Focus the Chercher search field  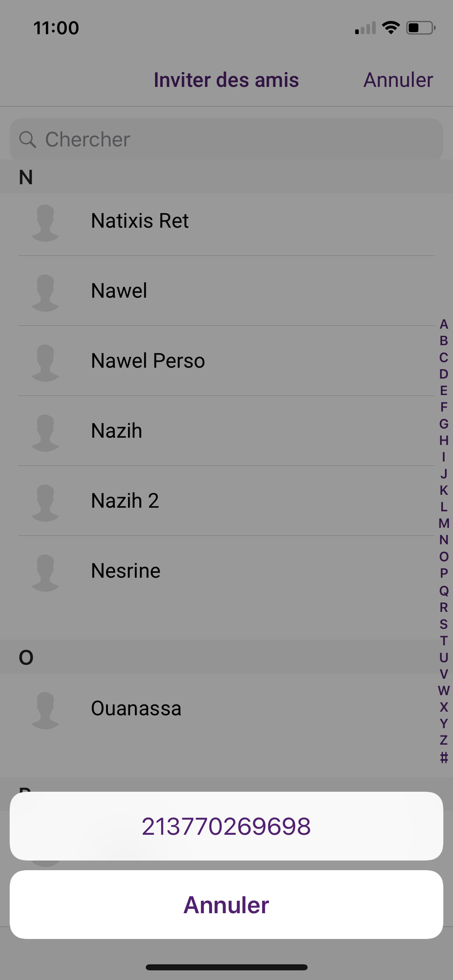click(x=226, y=140)
